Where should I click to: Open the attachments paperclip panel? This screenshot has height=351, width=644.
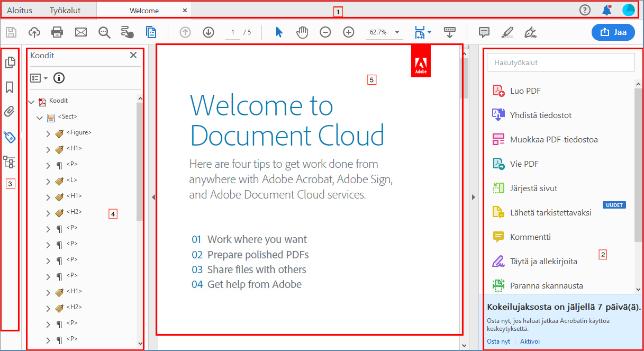tap(10, 112)
